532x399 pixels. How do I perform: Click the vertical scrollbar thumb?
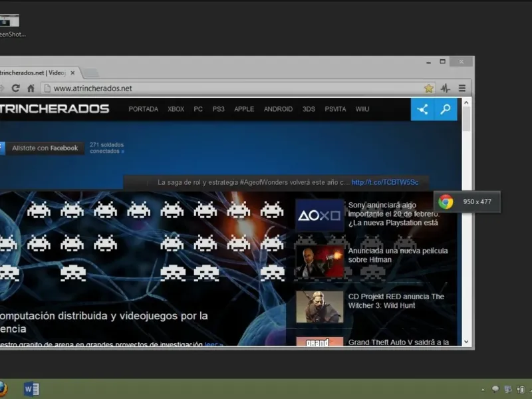[466, 119]
